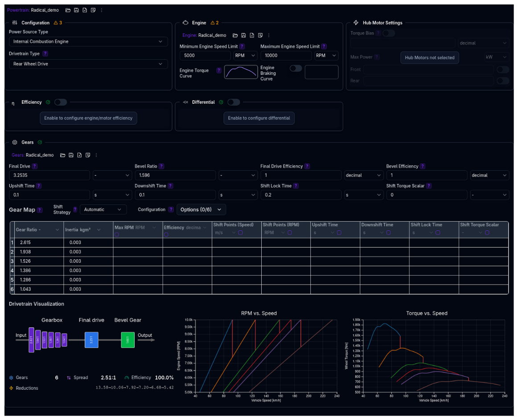Toggle the Efficiency panel switch

tap(60, 102)
